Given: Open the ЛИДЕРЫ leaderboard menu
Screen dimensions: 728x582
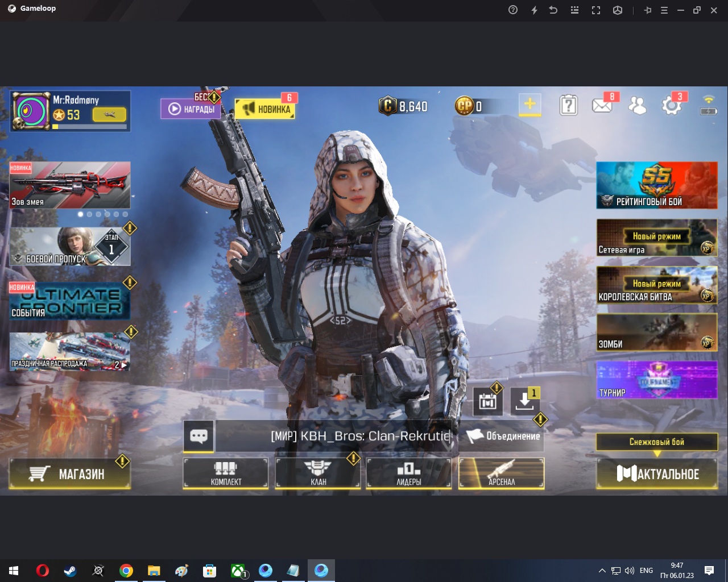Looking at the screenshot, I should (409, 473).
